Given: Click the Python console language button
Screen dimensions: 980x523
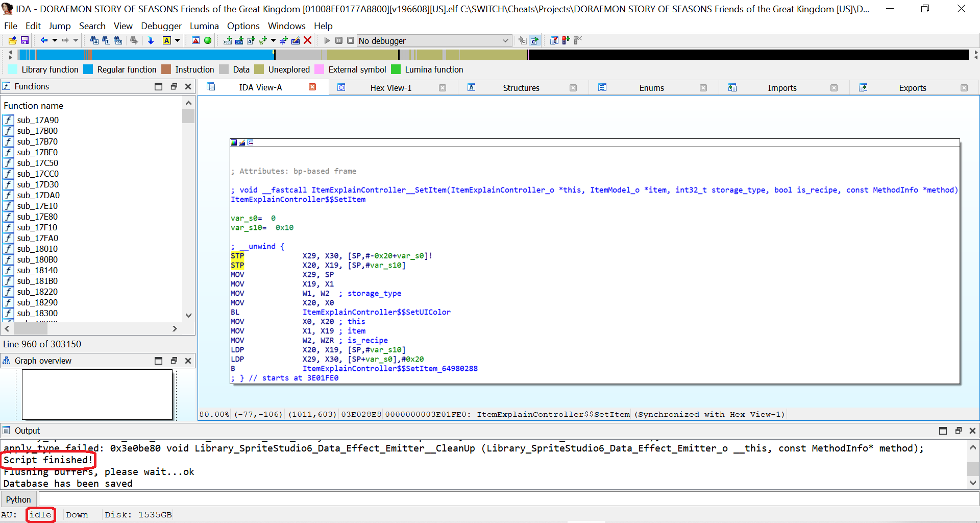Looking at the screenshot, I should tap(18, 500).
